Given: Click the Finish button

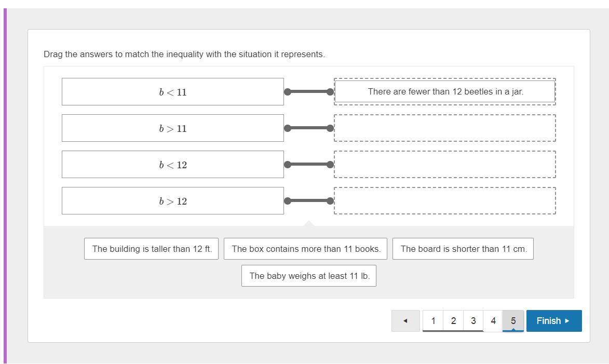Looking at the screenshot, I should click(x=553, y=321).
